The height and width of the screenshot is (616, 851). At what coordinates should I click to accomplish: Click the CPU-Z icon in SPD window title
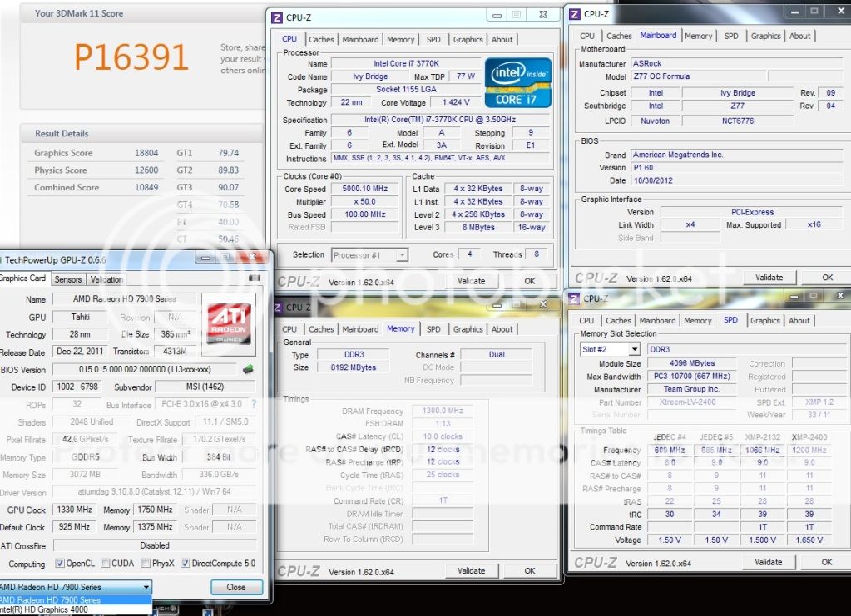(574, 298)
